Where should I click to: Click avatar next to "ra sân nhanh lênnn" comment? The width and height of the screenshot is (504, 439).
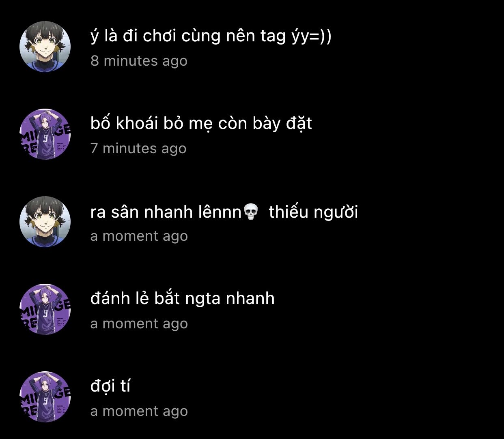45,222
